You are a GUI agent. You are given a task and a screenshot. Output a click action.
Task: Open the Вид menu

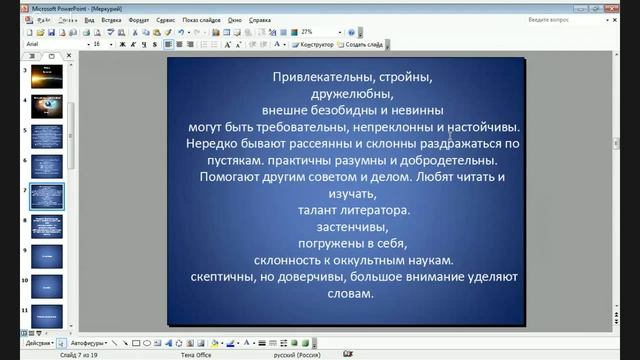[89, 20]
